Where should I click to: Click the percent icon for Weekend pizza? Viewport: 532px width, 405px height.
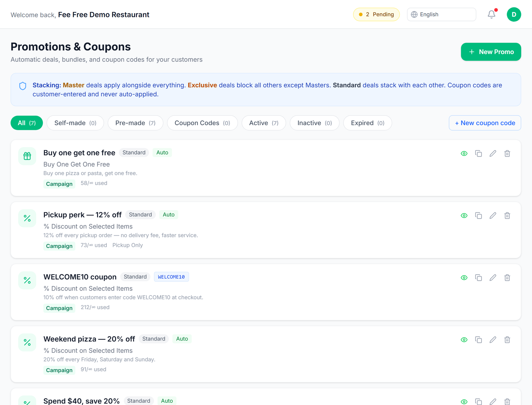(27, 342)
